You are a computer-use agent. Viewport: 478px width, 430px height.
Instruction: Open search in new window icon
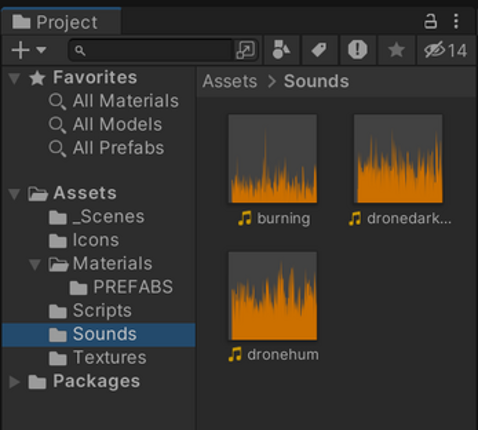(x=246, y=50)
